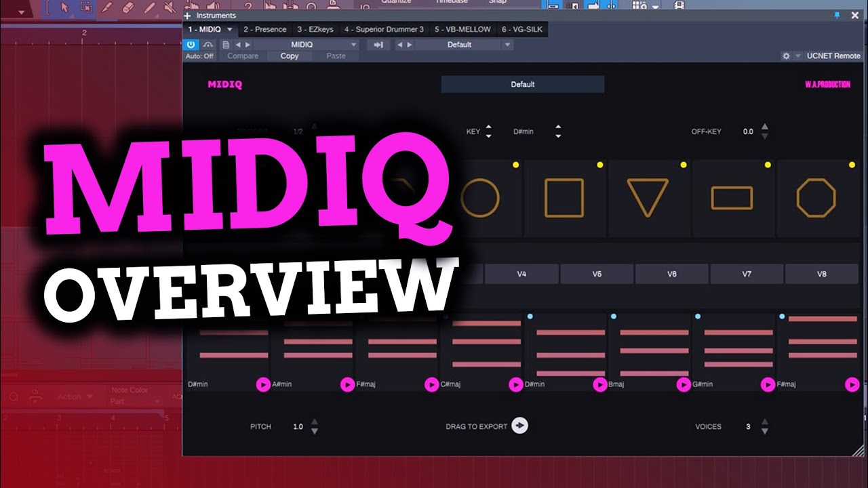Open the Action dropdown in note editor

[x=75, y=396]
